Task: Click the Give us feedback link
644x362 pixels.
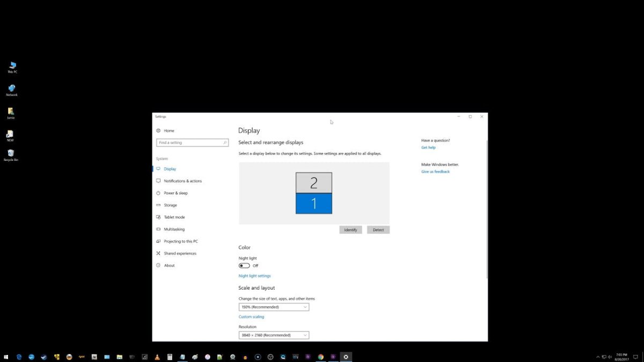Action: [x=435, y=171]
